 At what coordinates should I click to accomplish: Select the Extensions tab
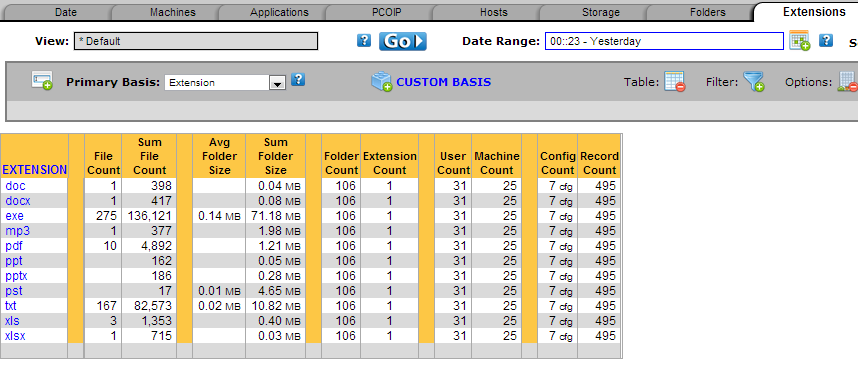pos(814,11)
